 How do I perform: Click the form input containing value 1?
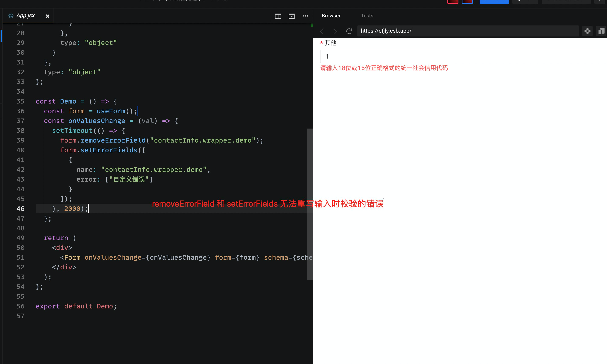[x=461, y=56]
